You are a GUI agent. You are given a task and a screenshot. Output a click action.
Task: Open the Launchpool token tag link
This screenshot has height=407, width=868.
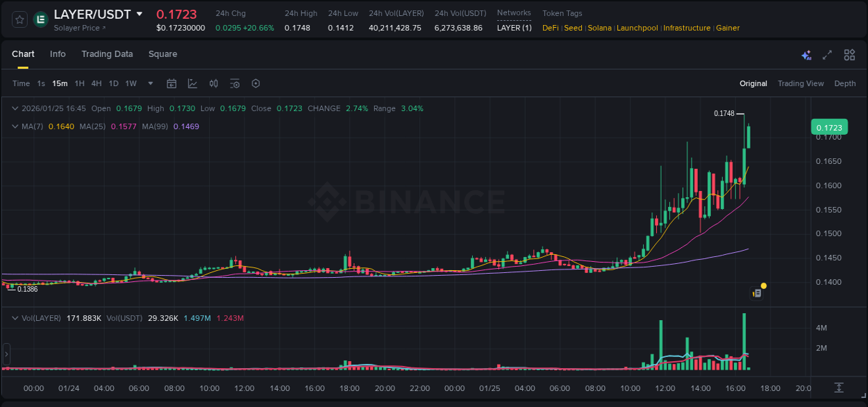point(637,28)
